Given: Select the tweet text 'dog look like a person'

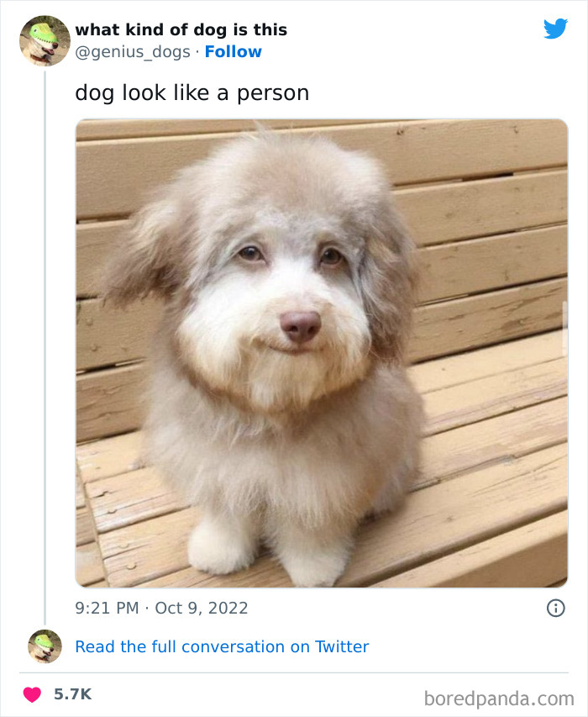Looking at the screenshot, I should click(x=193, y=92).
